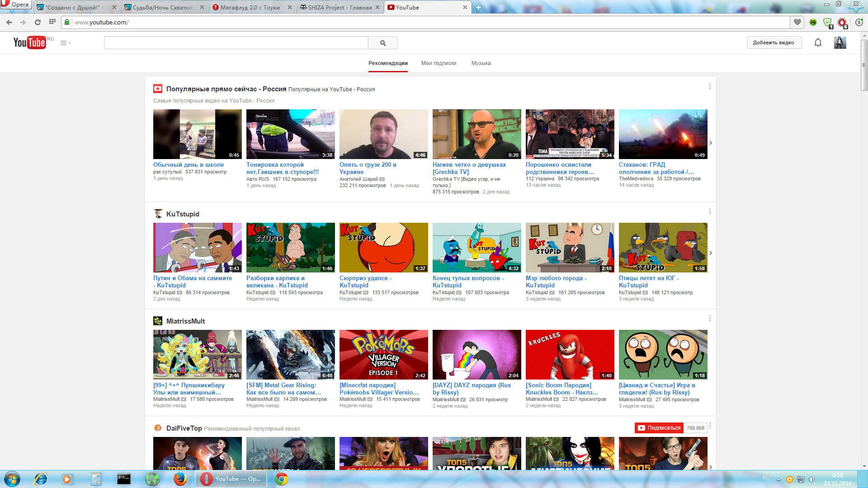
Task: Show next videos in KuTstupid row
Action: [x=711, y=253]
